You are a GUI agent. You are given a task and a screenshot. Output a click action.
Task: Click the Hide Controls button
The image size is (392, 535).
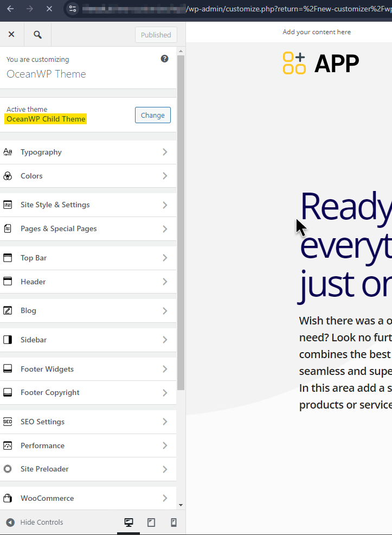pos(35,522)
